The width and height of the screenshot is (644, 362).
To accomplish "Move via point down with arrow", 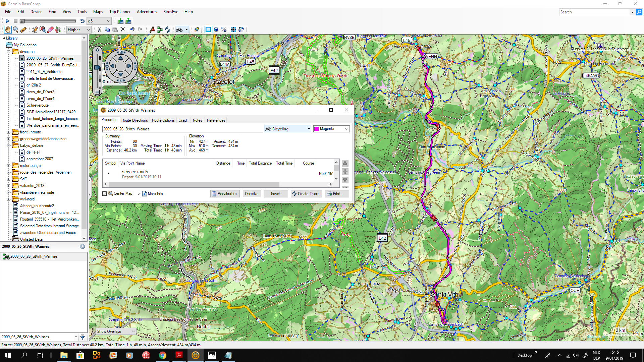I will [x=345, y=180].
